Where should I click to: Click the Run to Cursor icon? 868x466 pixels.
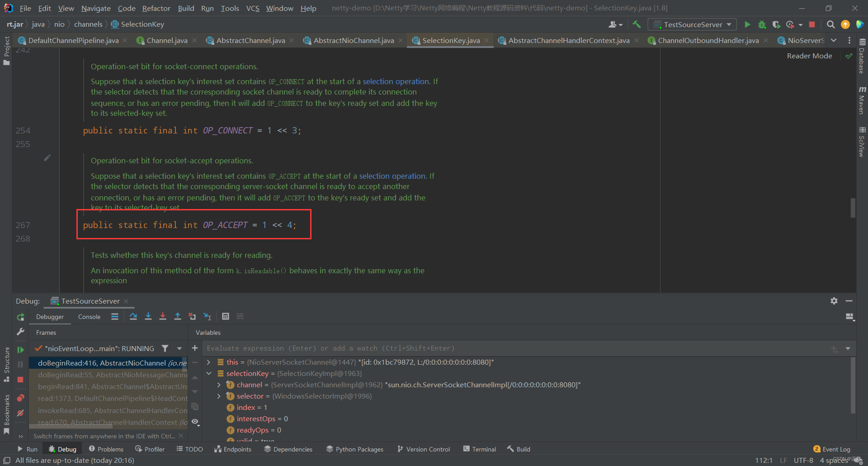click(208, 317)
